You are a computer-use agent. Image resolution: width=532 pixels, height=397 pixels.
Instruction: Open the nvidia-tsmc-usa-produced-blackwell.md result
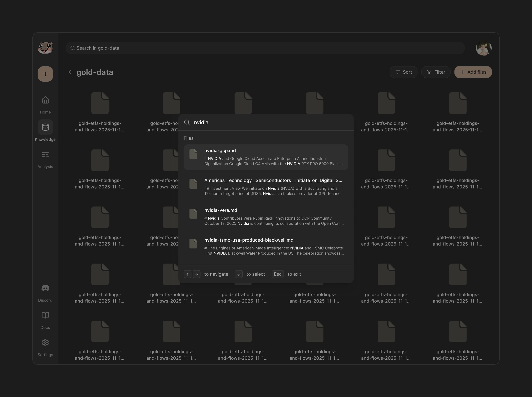click(266, 247)
